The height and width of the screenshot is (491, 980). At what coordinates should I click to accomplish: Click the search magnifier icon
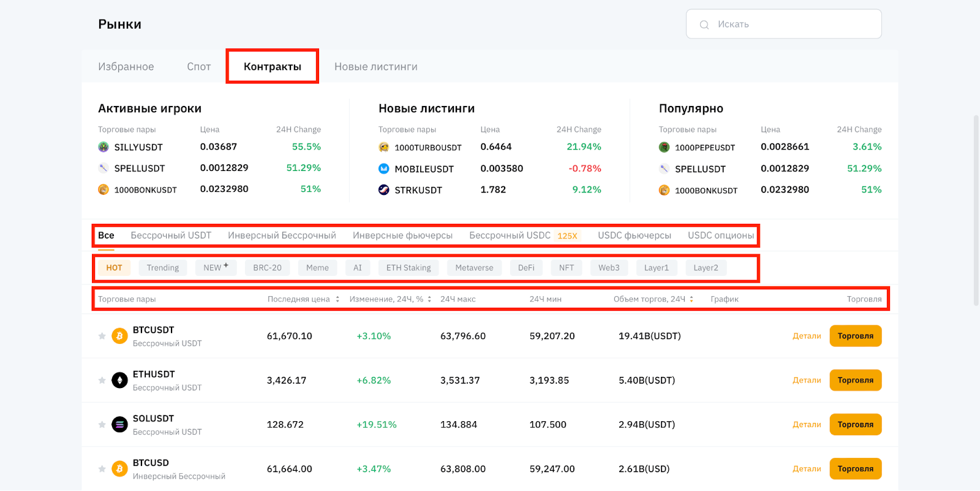pos(704,25)
